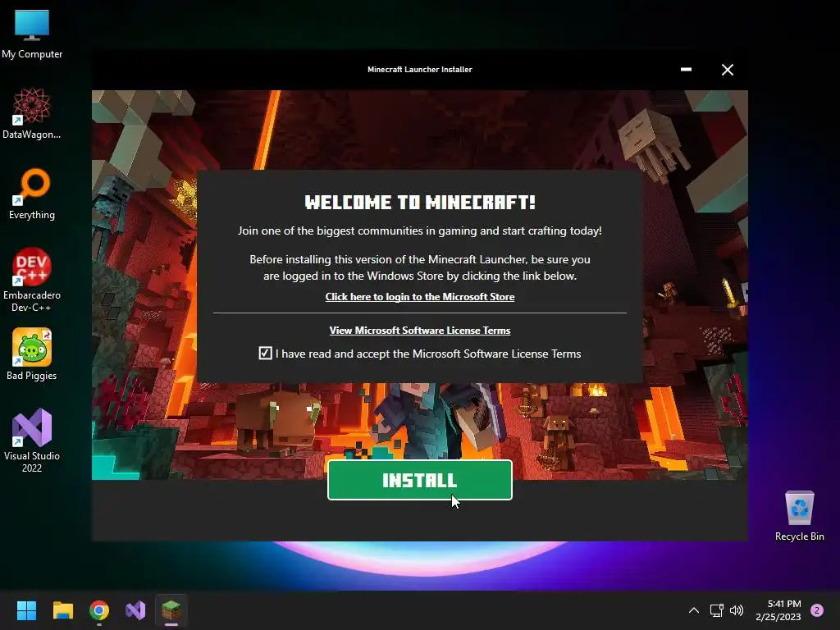Open the volume control tray icon
The width and height of the screenshot is (840, 630).
coord(737,610)
